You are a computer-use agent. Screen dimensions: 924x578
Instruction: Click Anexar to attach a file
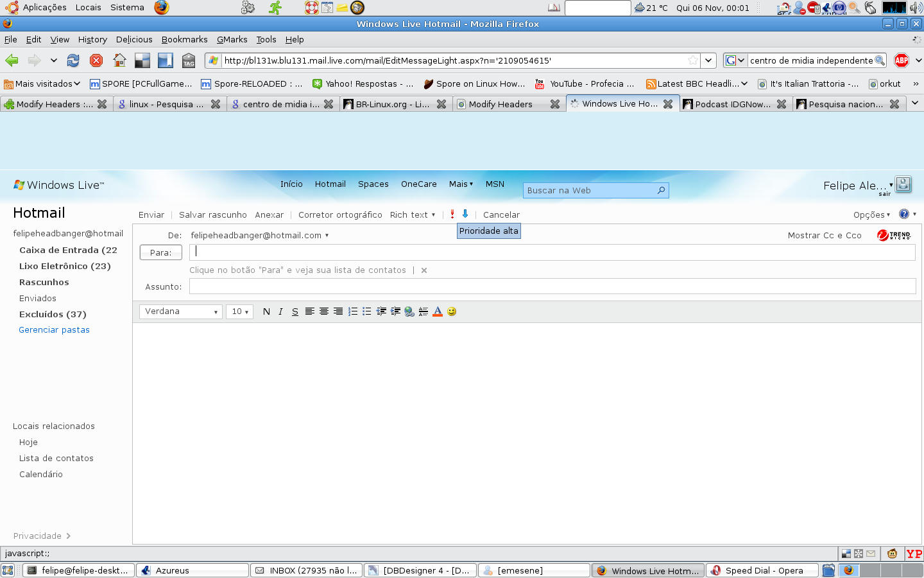coord(269,215)
